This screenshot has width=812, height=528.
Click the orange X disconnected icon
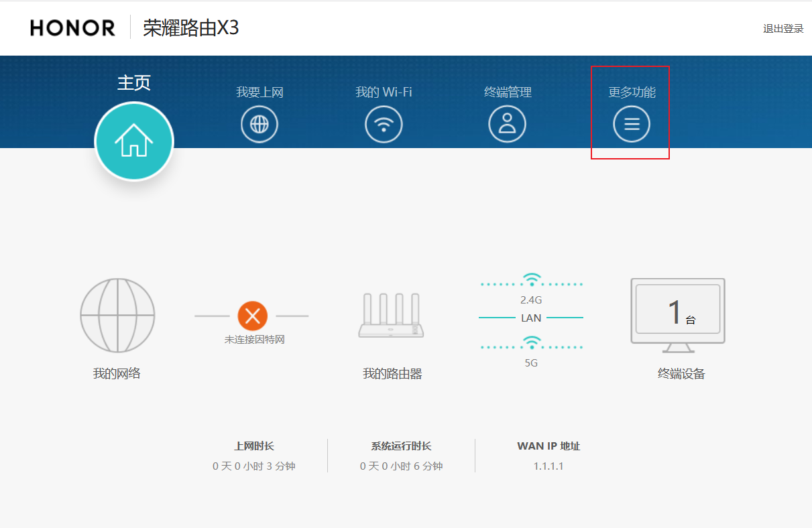pyautogui.click(x=253, y=316)
